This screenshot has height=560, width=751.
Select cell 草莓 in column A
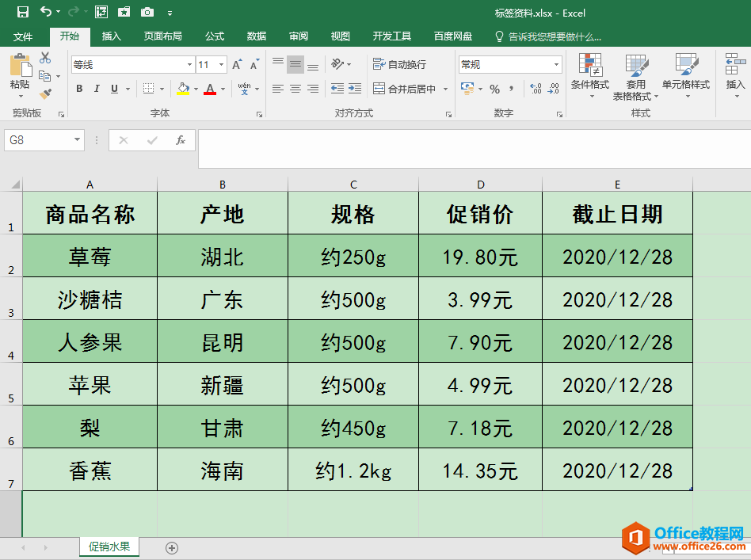pyautogui.click(x=90, y=256)
